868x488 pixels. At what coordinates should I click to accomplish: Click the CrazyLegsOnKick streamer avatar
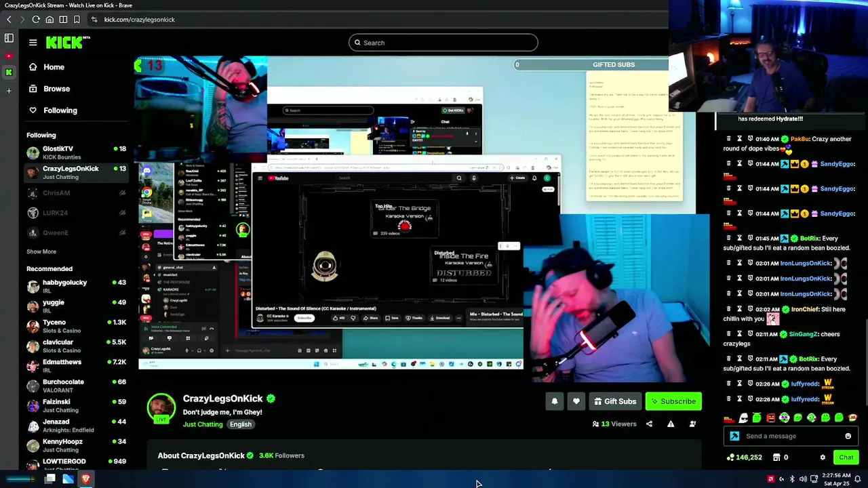[161, 409]
